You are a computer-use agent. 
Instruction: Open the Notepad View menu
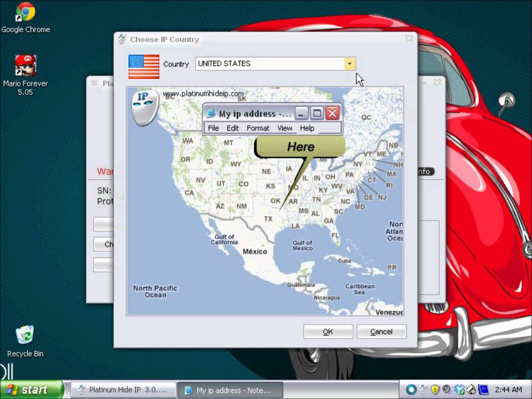(285, 128)
